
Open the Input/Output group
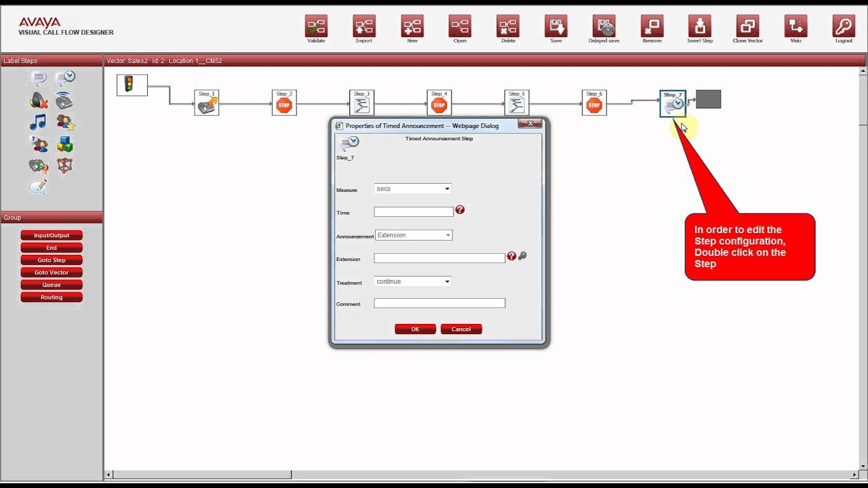point(52,235)
